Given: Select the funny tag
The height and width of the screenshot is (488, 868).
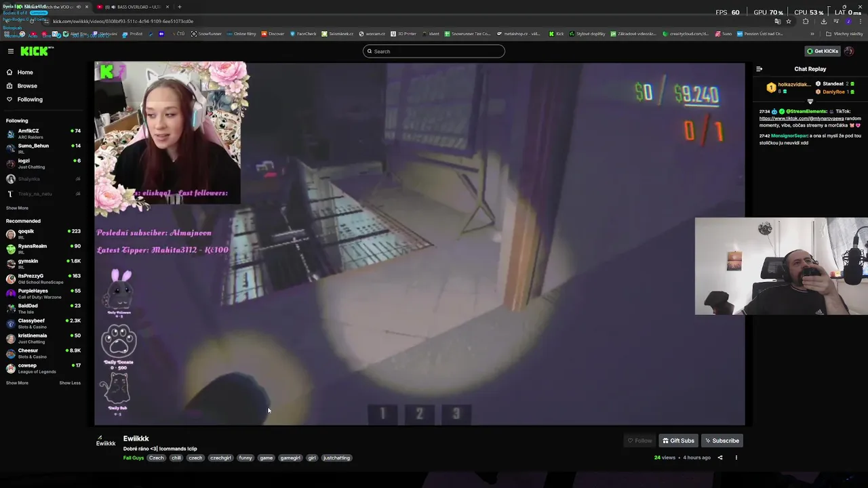Looking at the screenshot, I should [245, 458].
